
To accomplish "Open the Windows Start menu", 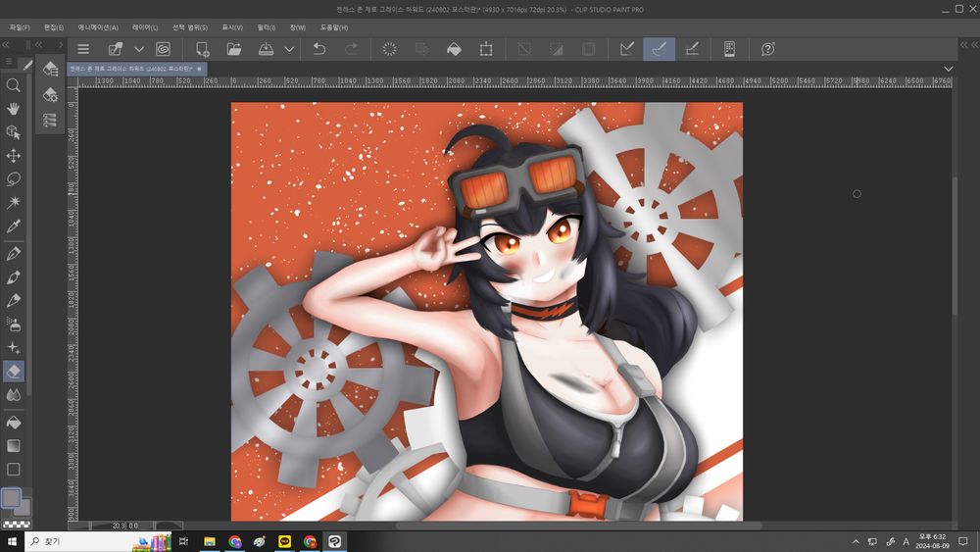I will 11,541.
